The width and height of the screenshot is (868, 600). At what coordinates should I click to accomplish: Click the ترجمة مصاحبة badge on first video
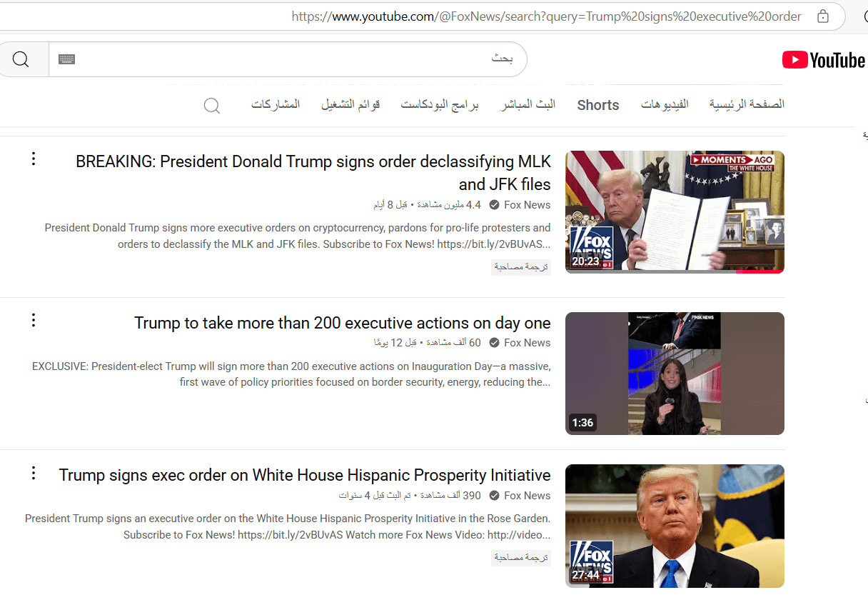[x=521, y=267]
